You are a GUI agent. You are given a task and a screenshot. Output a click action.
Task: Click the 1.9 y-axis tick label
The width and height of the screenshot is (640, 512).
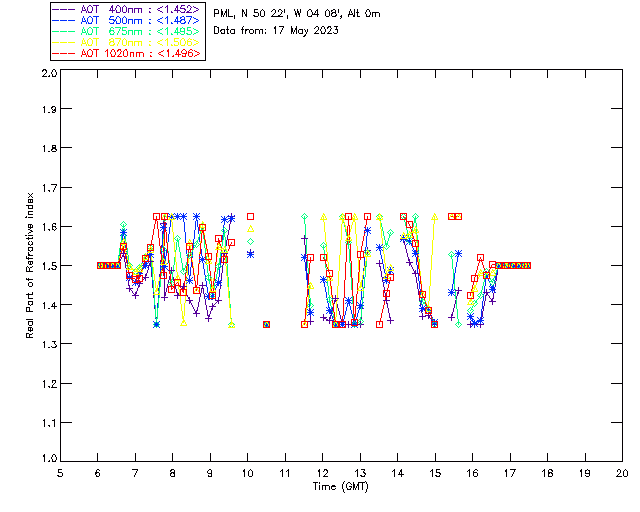tap(49, 109)
